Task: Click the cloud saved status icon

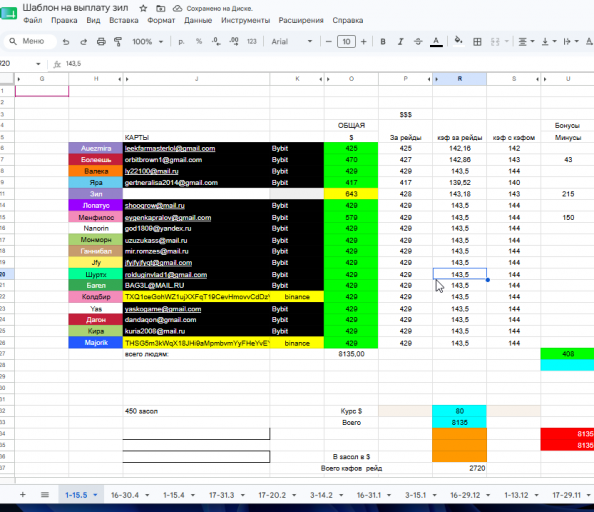Action: [177, 8]
